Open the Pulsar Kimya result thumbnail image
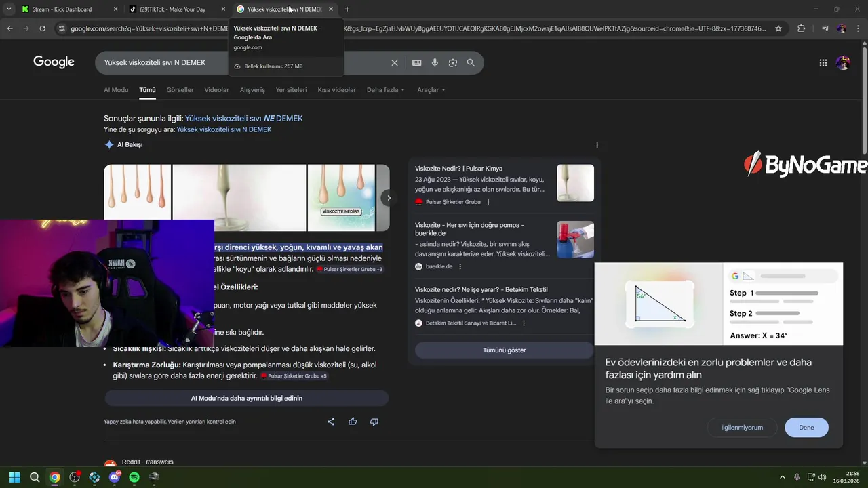The width and height of the screenshot is (868, 488). pos(575,183)
